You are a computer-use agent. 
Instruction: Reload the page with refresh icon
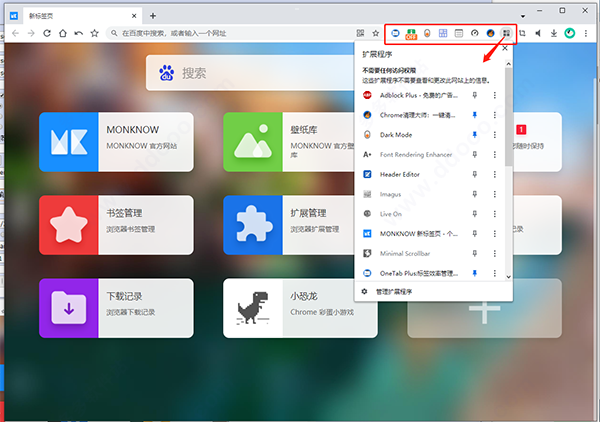(47, 33)
